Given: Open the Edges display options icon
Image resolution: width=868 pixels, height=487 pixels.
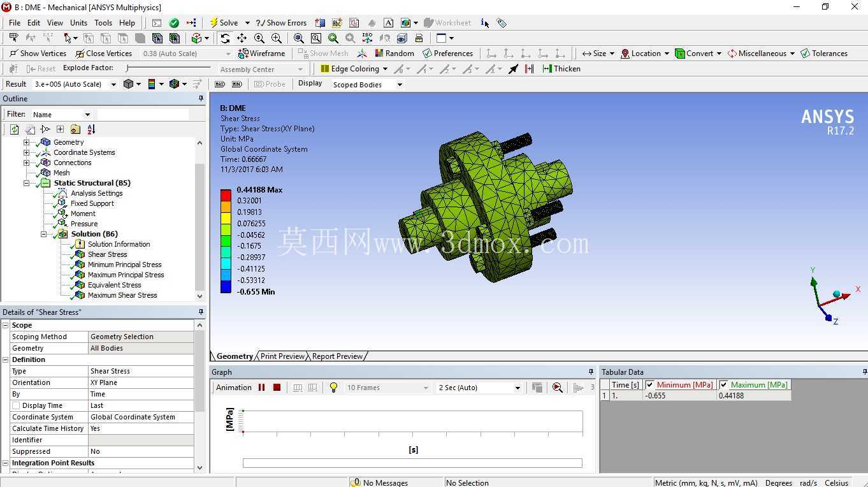Looking at the screenshot, I should pos(175,84).
